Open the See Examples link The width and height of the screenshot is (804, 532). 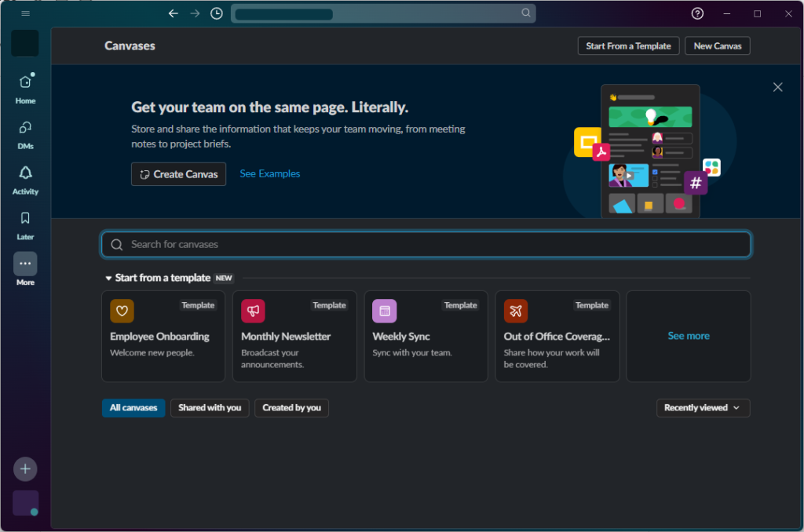tap(270, 173)
